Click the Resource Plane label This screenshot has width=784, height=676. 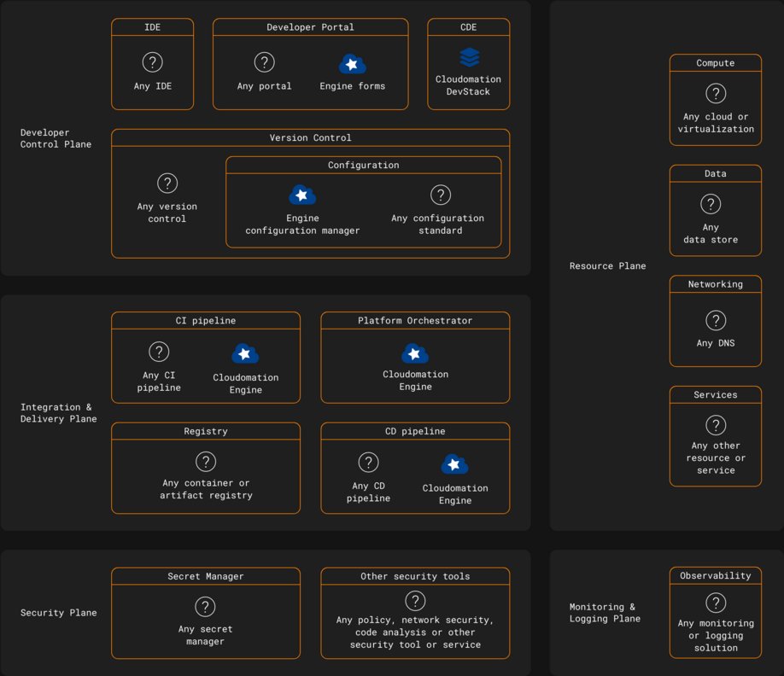(607, 265)
